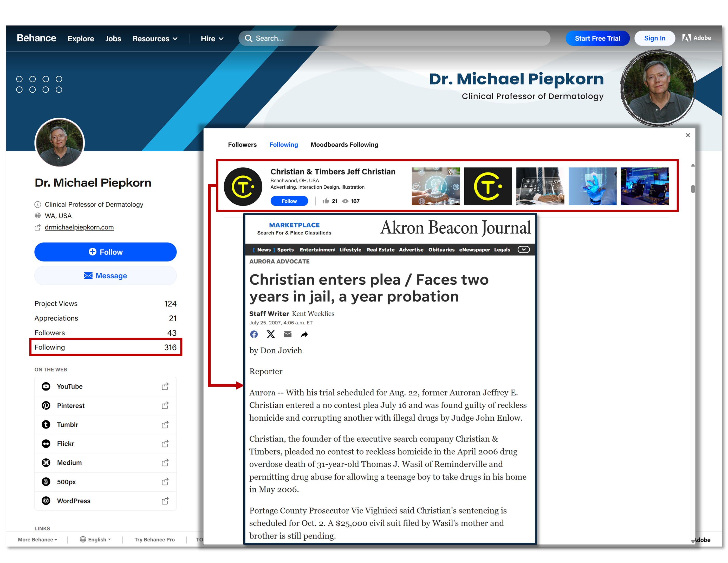Image resolution: width=728 pixels, height=563 pixels.
Task: Open the English language selector
Action: 95,539
